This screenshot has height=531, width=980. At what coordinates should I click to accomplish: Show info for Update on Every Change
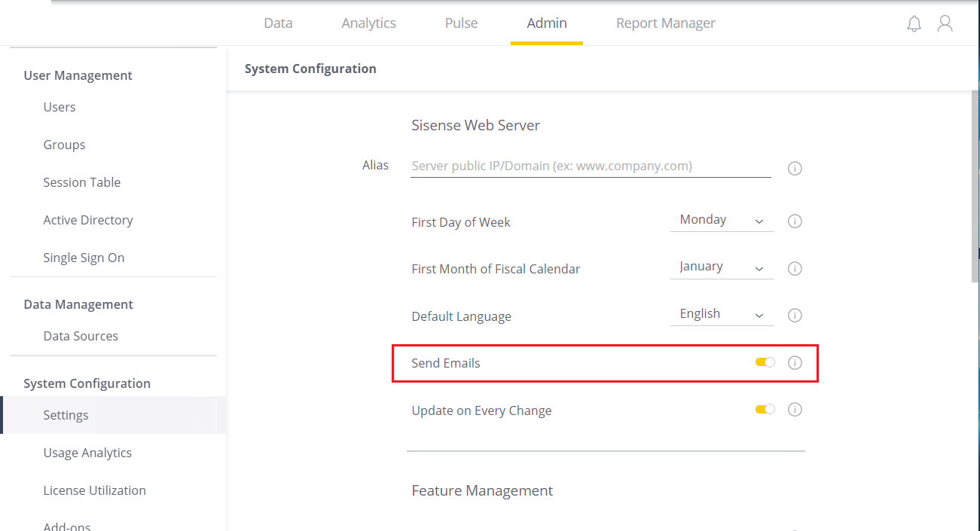tap(795, 410)
